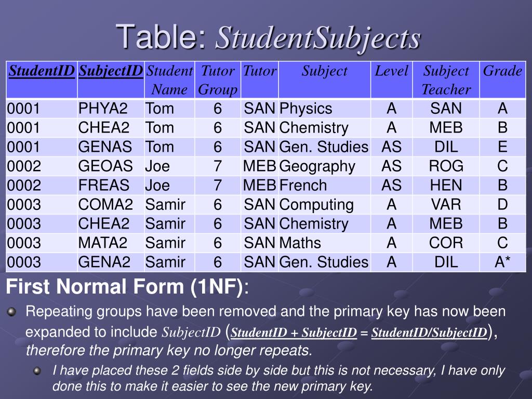Click the PHYA2 subject ID cell

pyautogui.click(x=111, y=109)
